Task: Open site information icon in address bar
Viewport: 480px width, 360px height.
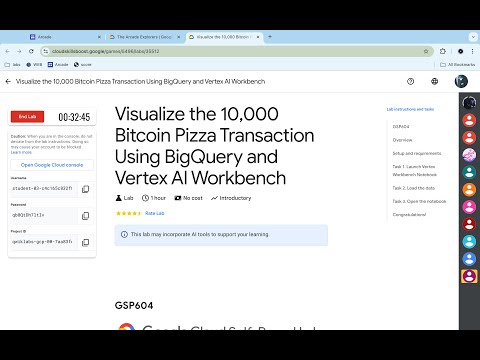Action: (x=46, y=51)
